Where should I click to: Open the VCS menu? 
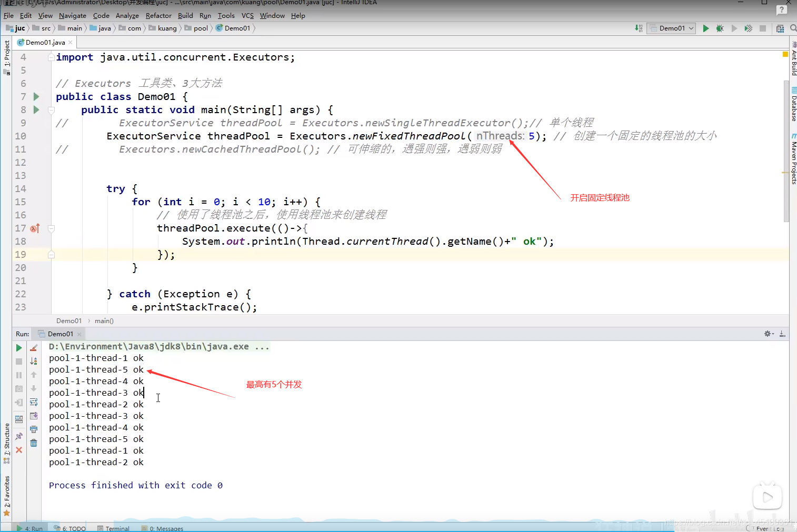[x=247, y=15]
